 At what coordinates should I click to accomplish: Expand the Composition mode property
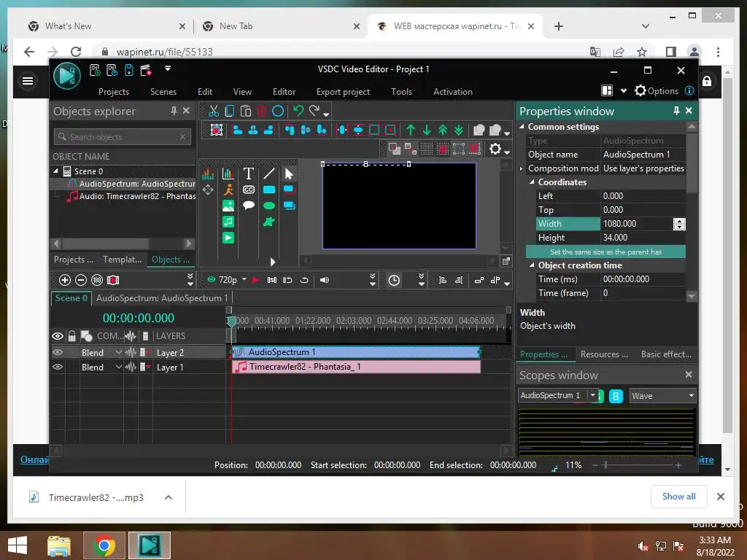[x=521, y=168]
